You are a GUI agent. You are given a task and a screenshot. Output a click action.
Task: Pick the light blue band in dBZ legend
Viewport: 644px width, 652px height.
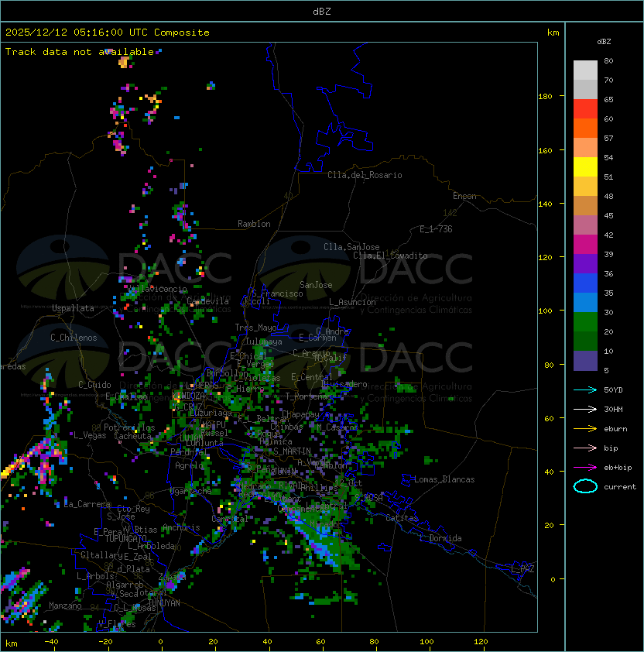tap(585, 303)
